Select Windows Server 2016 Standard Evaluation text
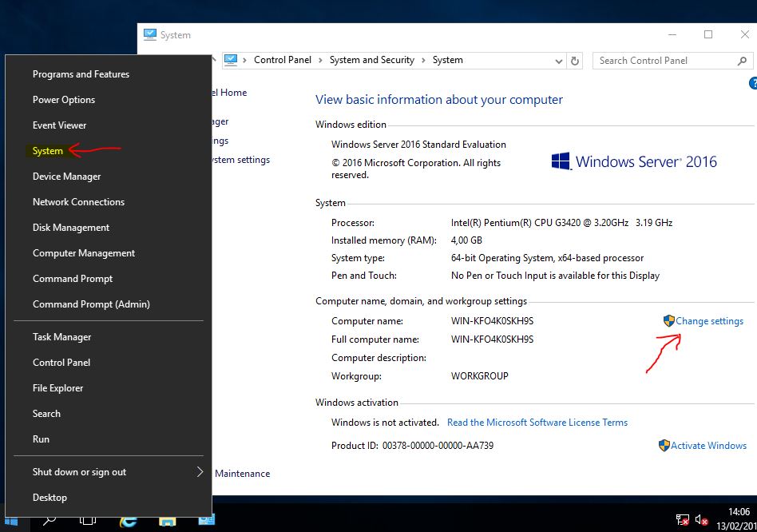This screenshot has height=532, width=757. coord(418,145)
